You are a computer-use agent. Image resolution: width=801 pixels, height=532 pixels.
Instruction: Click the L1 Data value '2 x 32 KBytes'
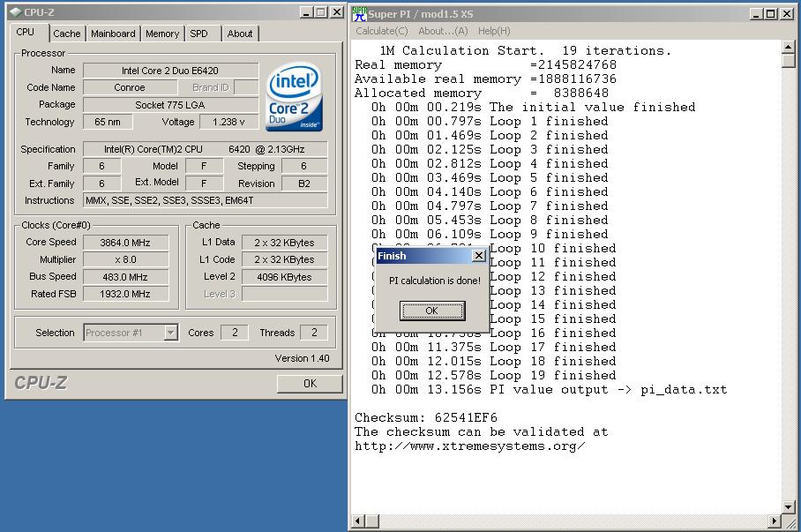285,243
